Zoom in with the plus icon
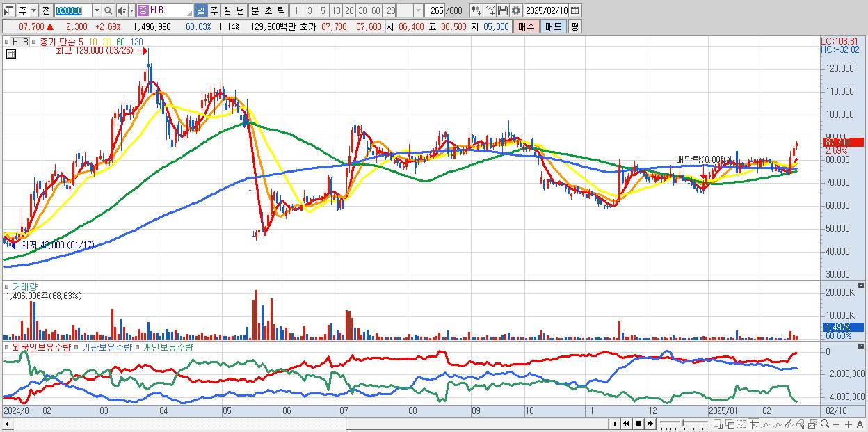The height and width of the screenshot is (432, 868). pos(849,424)
